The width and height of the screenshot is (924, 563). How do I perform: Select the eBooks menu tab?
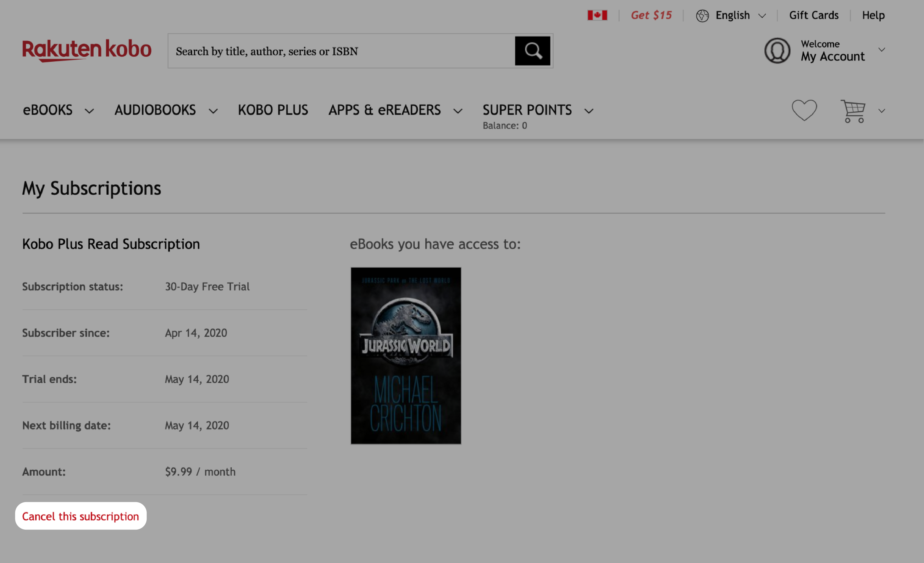pos(48,110)
